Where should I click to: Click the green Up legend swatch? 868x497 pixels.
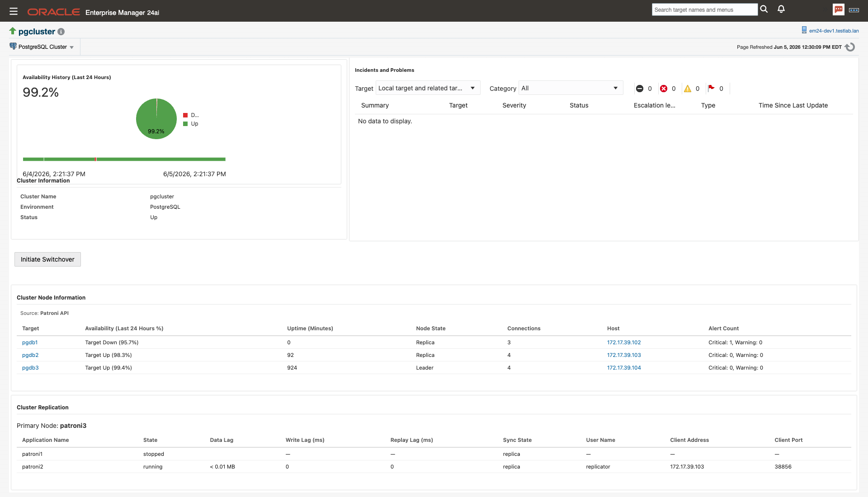(185, 124)
